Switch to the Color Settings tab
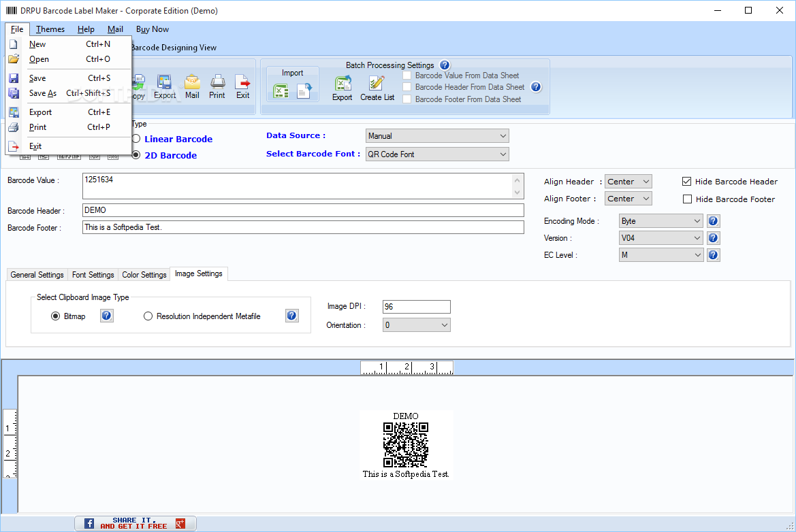Image resolution: width=796 pixels, height=532 pixels. [144, 274]
